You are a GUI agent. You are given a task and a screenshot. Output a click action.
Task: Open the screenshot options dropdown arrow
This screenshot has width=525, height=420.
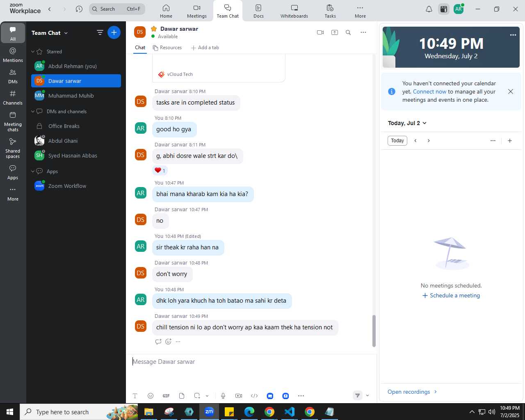coord(207,396)
